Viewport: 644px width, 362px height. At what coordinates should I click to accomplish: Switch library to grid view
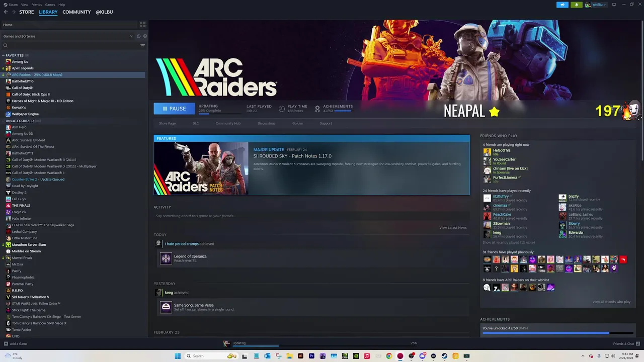(142, 24)
